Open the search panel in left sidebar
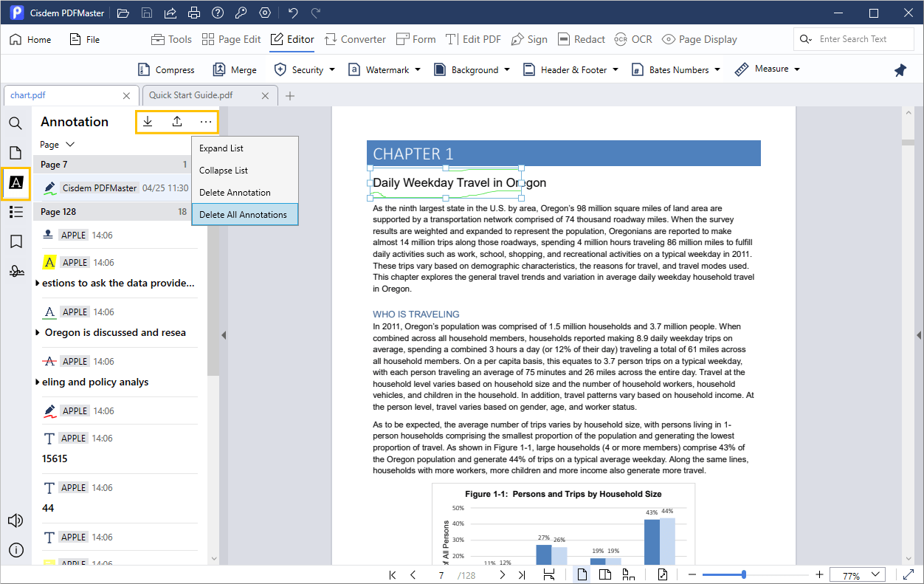Viewport: 924px width, 584px height. pyautogui.click(x=15, y=123)
